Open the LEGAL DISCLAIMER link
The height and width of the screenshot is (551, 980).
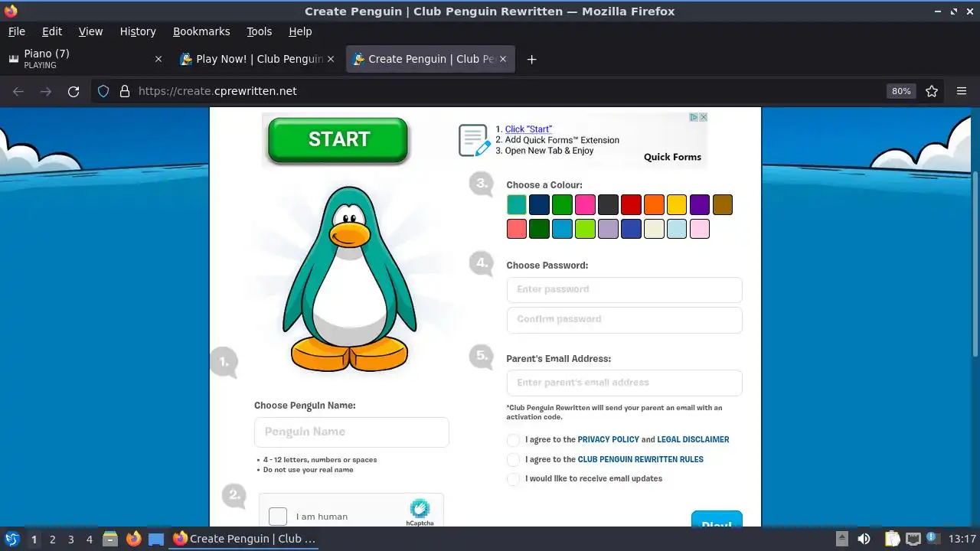(693, 440)
